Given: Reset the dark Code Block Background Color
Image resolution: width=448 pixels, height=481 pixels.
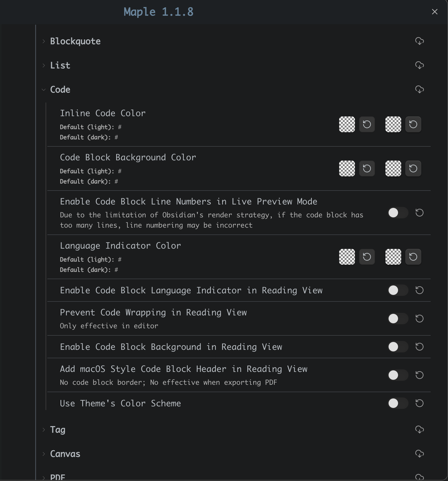Looking at the screenshot, I should click(413, 168).
